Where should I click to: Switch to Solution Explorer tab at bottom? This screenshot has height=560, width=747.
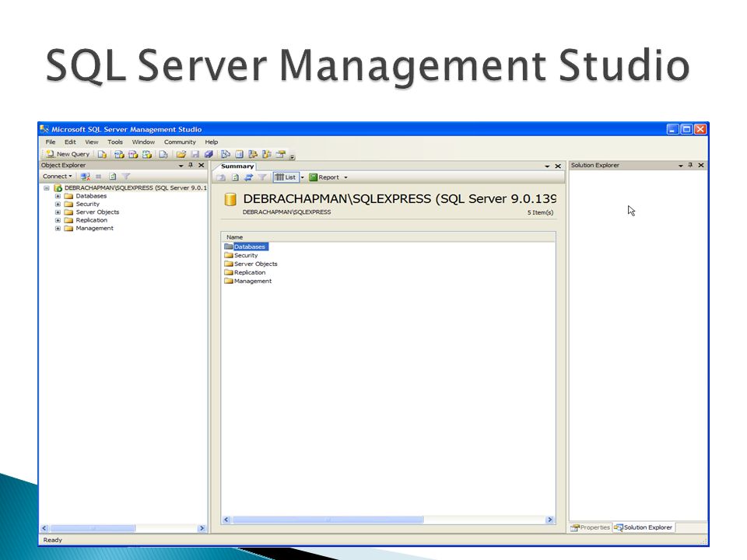(644, 527)
